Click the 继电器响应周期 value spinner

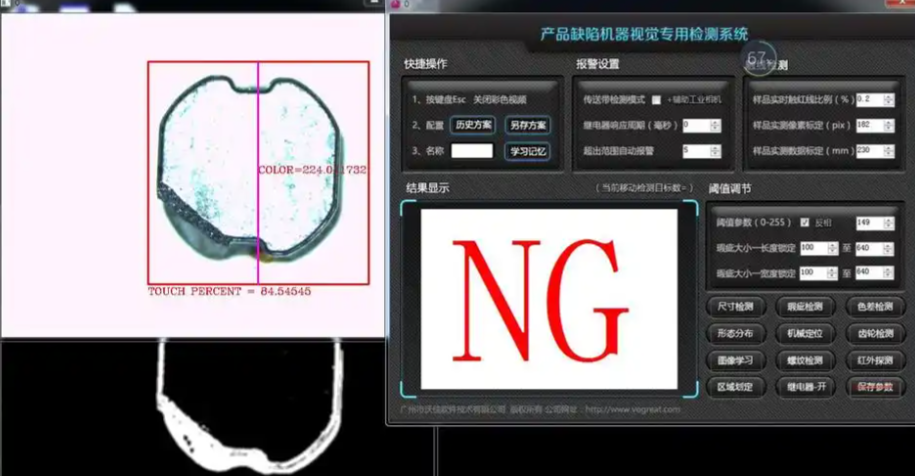tap(701, 125)
